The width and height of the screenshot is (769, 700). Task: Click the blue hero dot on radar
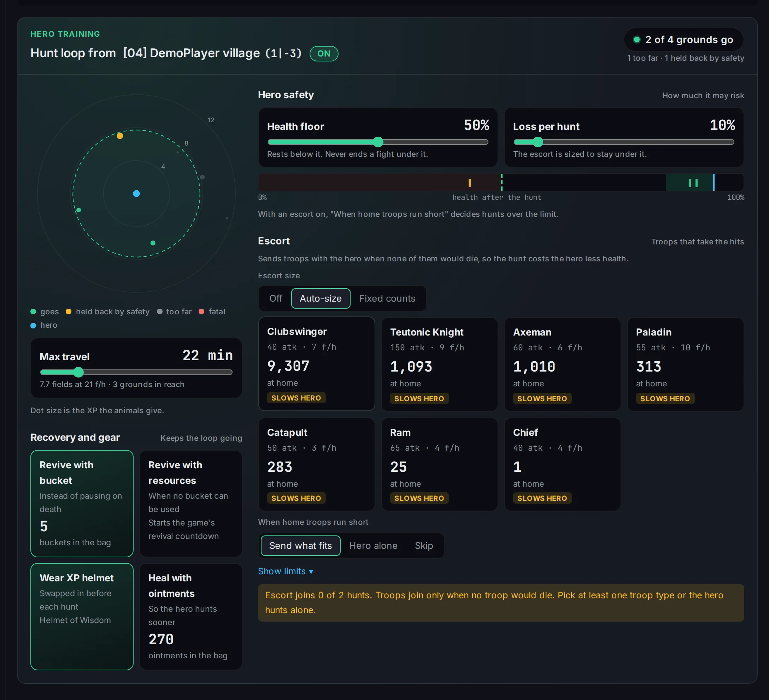coord(136,193)
